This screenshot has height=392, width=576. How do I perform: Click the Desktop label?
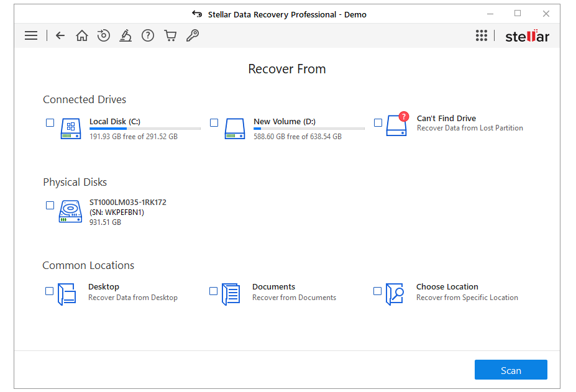pos(104,286)
